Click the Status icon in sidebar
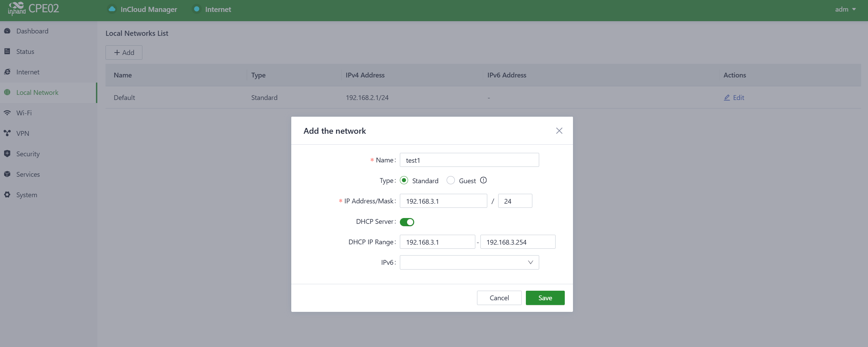 7,52
